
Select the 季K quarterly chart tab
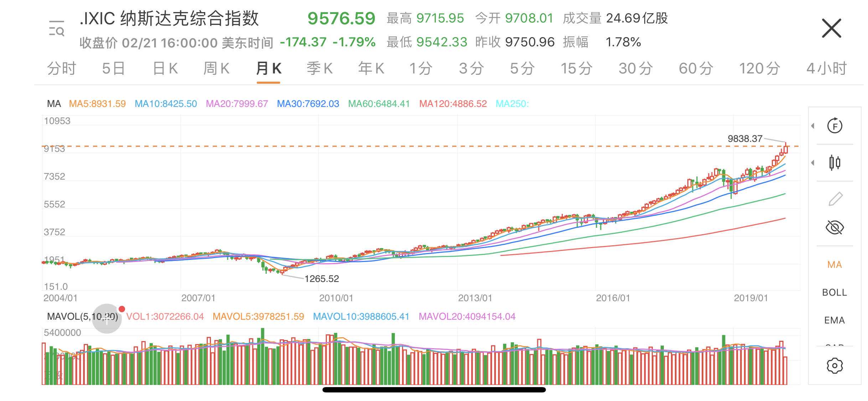click(320, 68)
